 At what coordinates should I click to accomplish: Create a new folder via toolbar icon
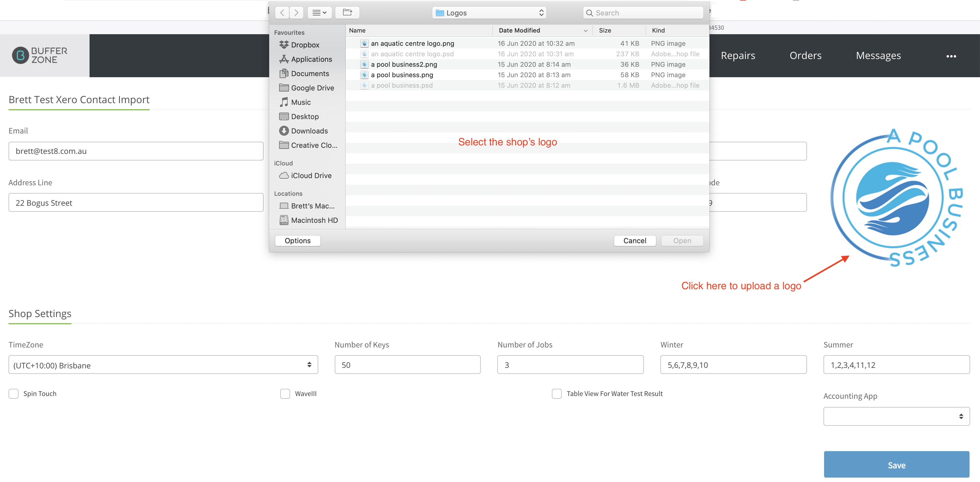(347, 13)
